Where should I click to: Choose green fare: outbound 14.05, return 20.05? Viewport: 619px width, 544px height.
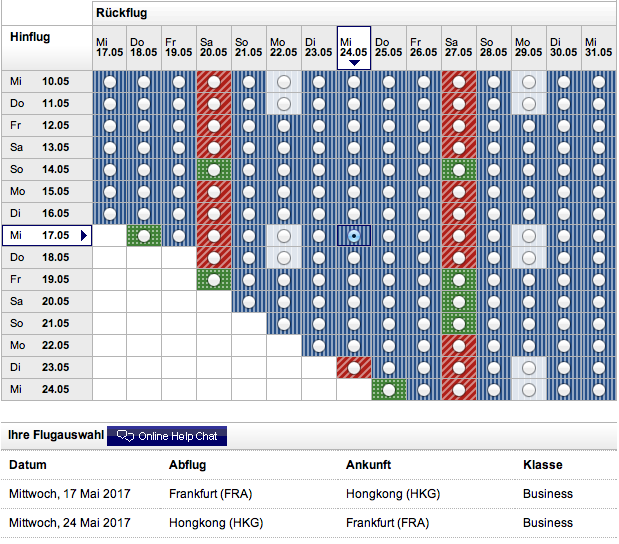(x=214, y=169)
